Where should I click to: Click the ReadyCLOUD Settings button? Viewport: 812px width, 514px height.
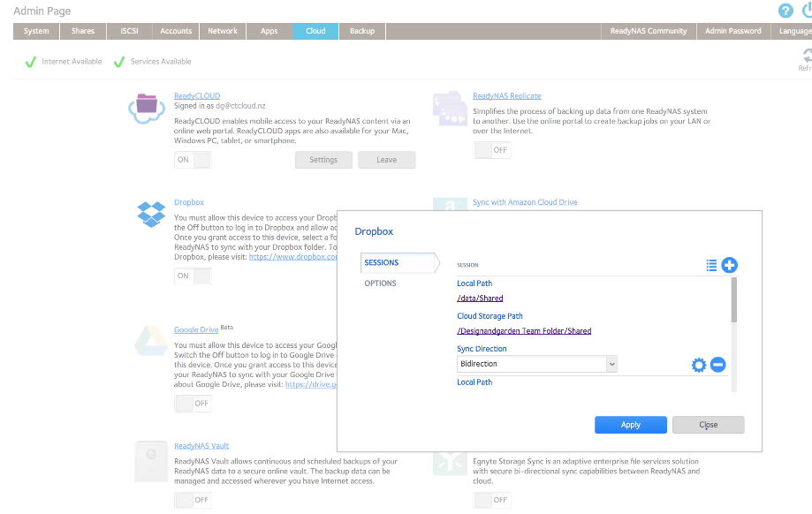[x=323, y=160]
